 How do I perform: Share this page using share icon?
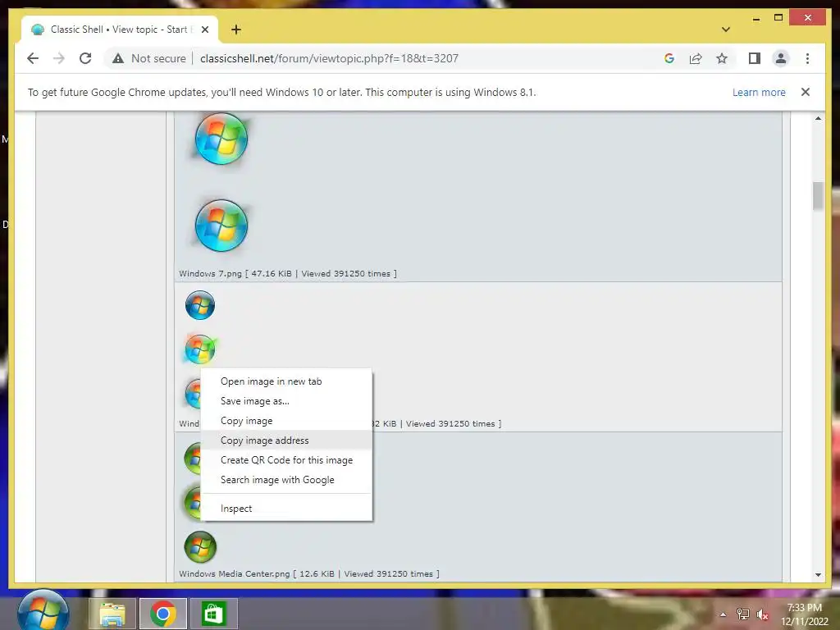[x=696, y=58]
